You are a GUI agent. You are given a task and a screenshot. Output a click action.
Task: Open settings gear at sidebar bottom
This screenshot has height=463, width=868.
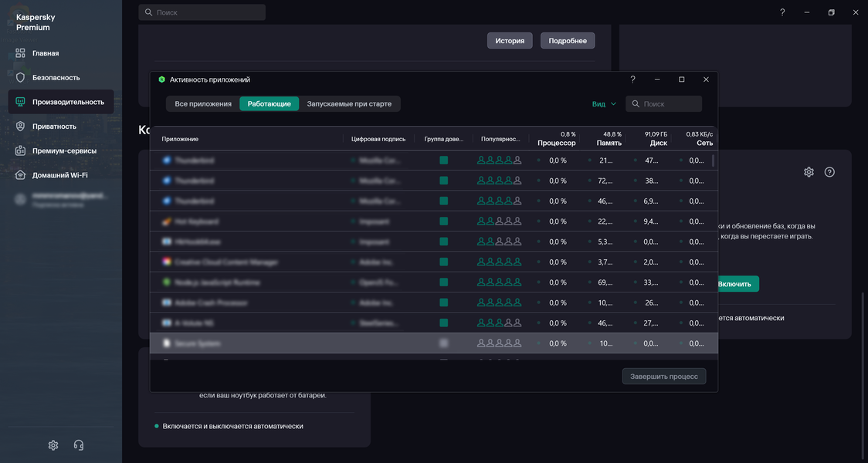point(53,445)
